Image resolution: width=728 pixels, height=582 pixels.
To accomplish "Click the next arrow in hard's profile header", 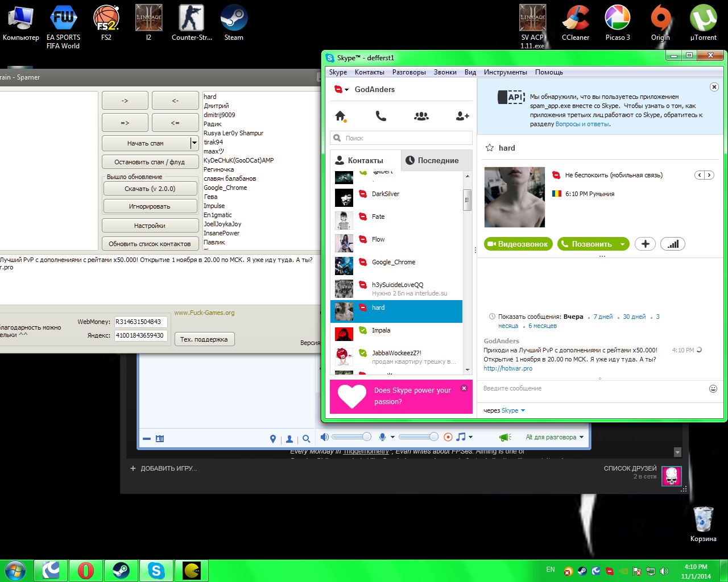I will [709, 175].
